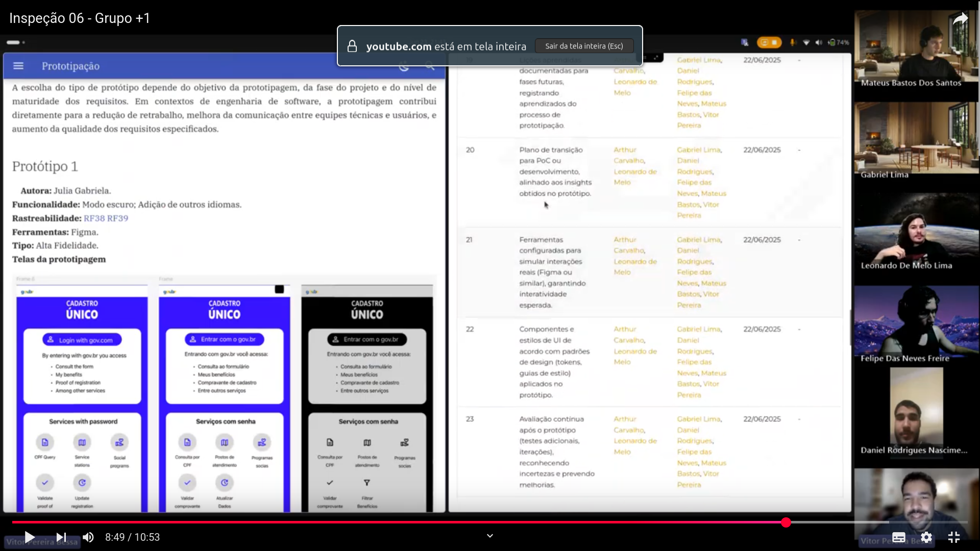The width and height of the screenshot is (980, 551).
Task: Click the search magnifier in Prototipação header
Action: 430,66
